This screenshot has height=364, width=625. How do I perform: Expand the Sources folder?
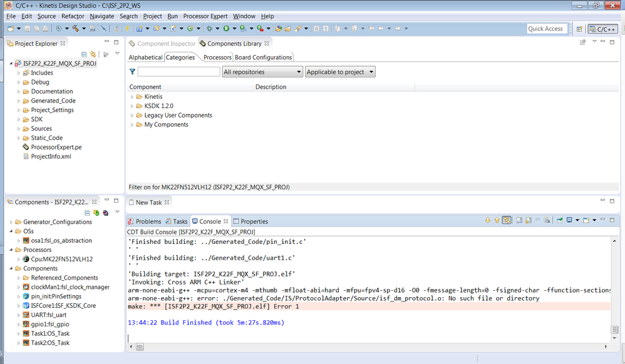click(19, 129)
